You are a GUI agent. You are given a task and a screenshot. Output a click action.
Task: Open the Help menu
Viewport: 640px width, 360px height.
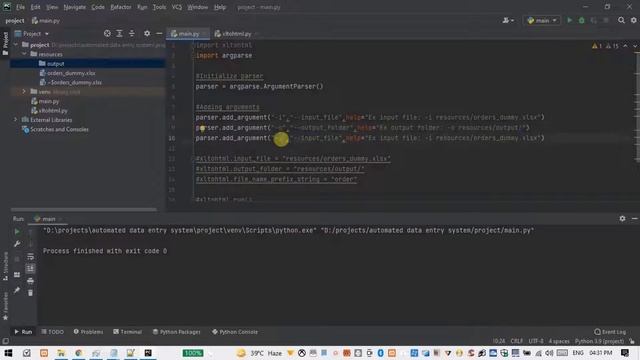[220, 7]
